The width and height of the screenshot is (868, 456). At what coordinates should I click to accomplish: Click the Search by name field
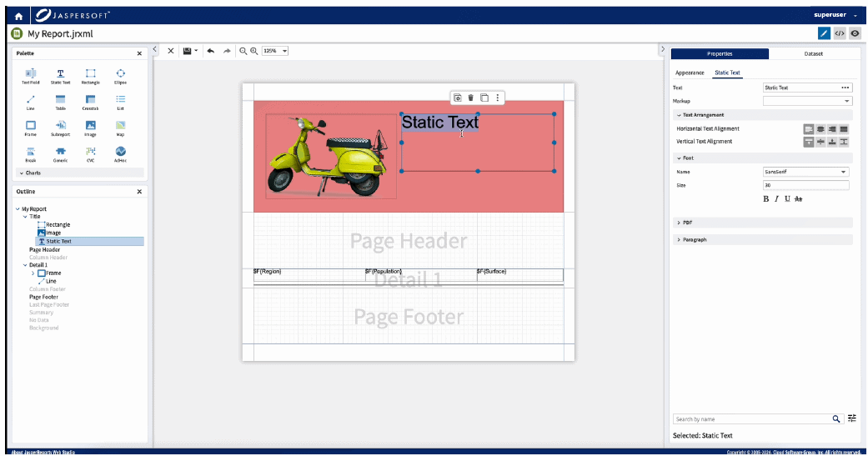tap(750, 418)
